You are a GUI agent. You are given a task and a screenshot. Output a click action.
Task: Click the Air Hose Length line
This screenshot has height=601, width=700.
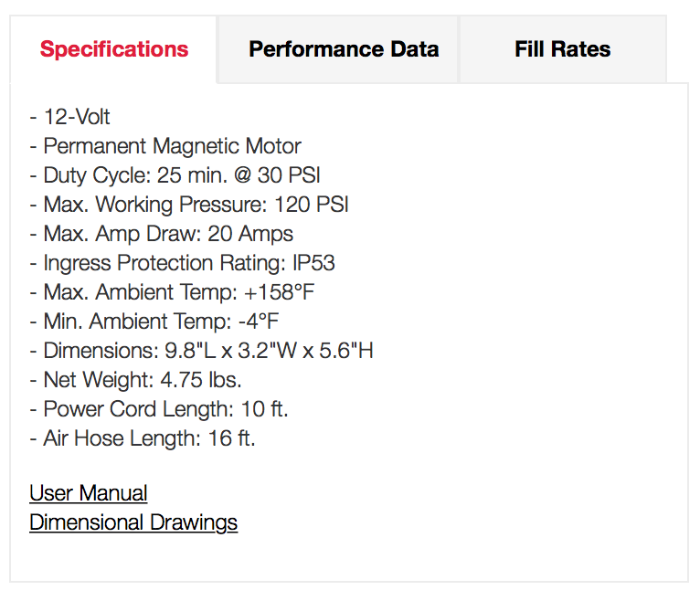click(143, 438)
